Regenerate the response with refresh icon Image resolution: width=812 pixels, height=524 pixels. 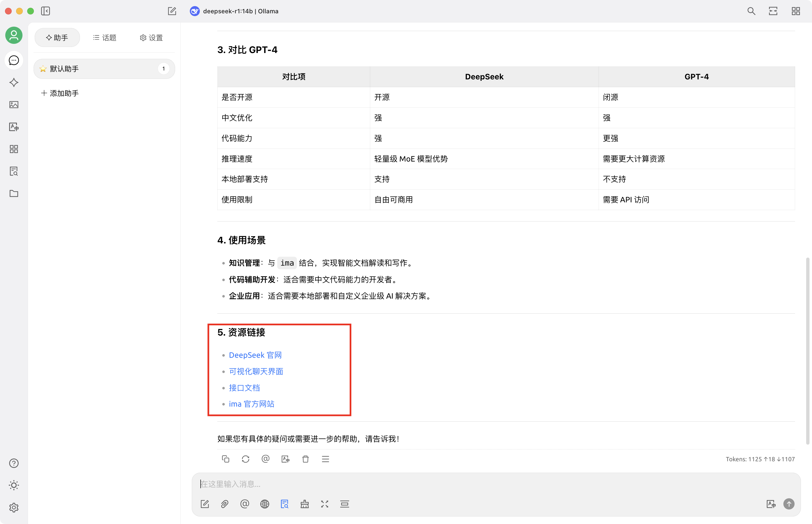pyautogui.click(x=246, y=459)
